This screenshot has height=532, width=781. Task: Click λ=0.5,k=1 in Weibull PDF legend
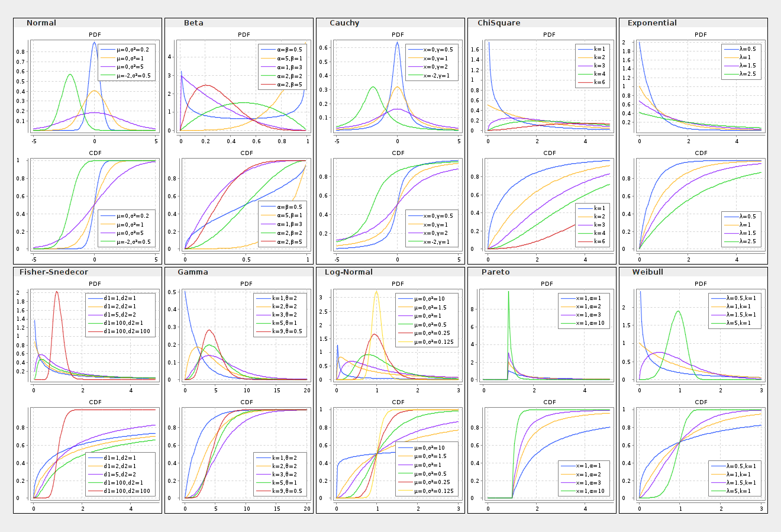[x=741, y=298]
